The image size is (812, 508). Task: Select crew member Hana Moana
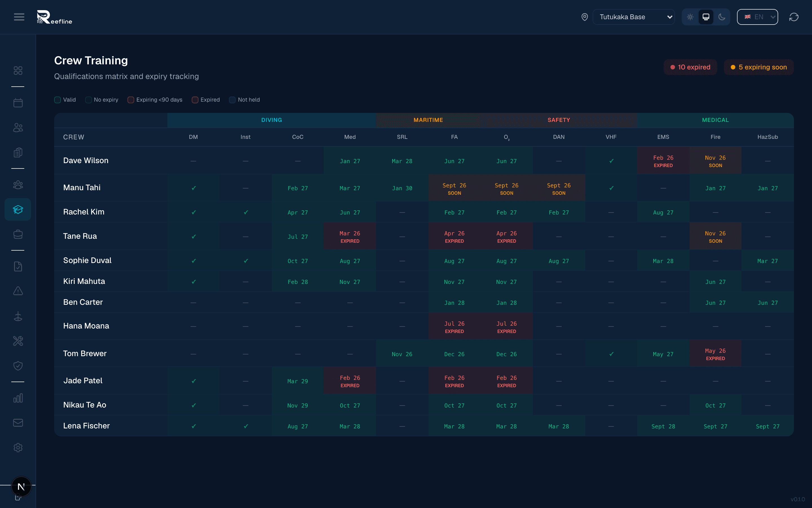[86, 326]
